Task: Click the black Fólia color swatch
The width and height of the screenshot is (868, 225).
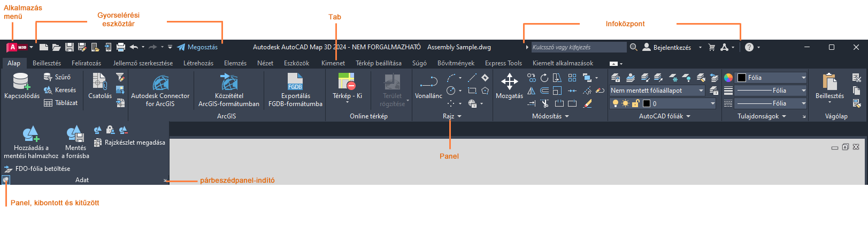Action: [x=742, y=78]
